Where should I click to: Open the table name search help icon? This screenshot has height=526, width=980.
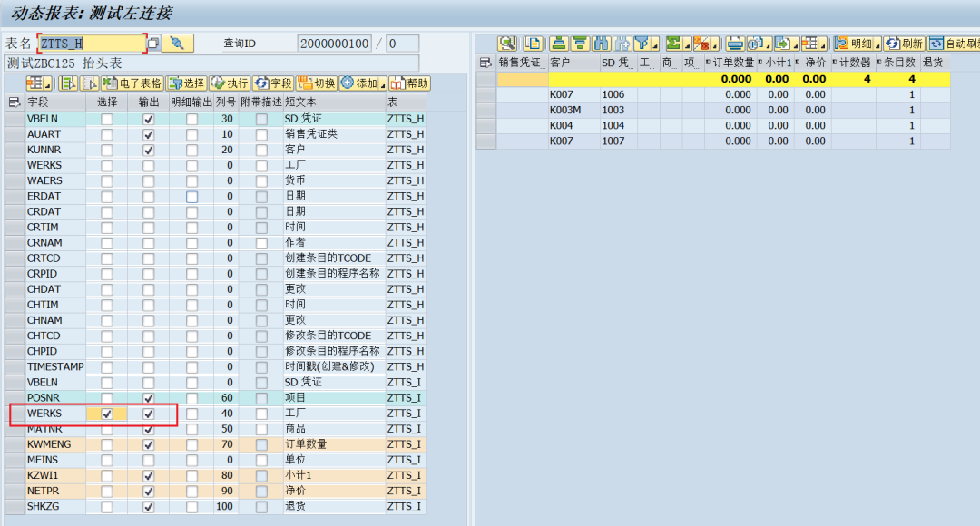point(153,44)
